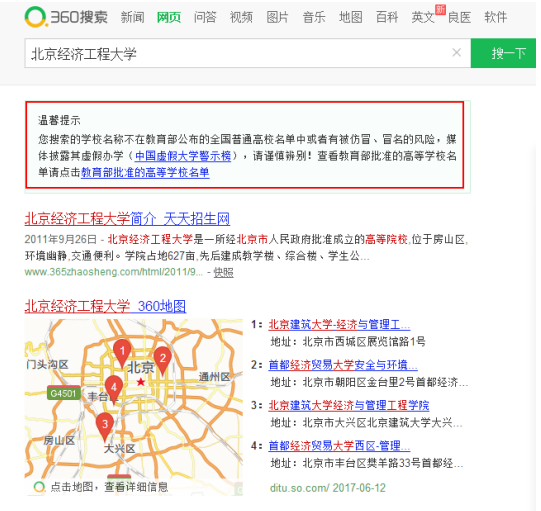Click map marker number 2

(163, 361)
